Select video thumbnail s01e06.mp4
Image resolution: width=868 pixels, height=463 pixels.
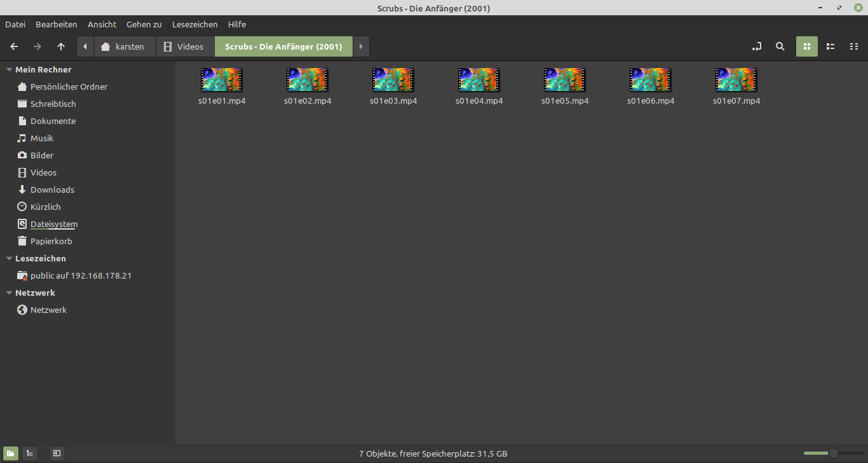pyautogui.click(x=651, y=80)
